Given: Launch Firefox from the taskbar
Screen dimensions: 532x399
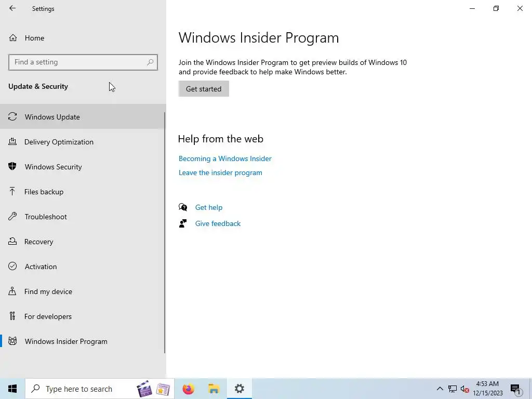Looking at the screenshot, I should 188,389.
